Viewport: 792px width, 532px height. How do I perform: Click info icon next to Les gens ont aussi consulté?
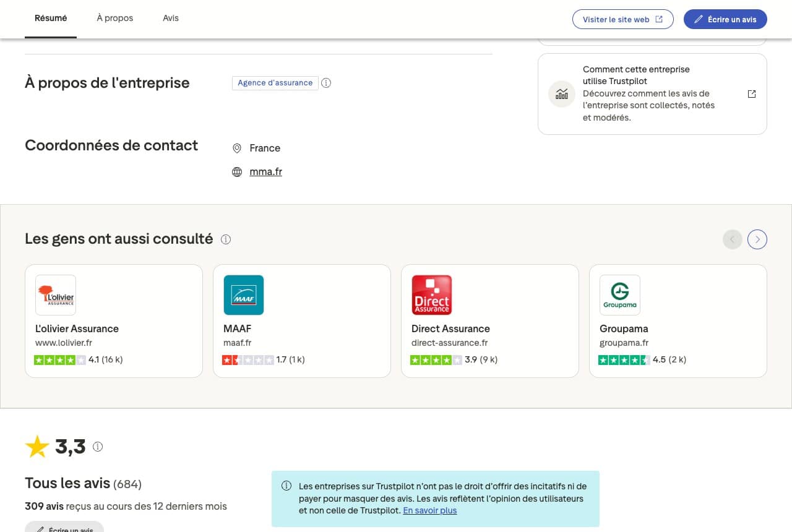coord(226,239)
